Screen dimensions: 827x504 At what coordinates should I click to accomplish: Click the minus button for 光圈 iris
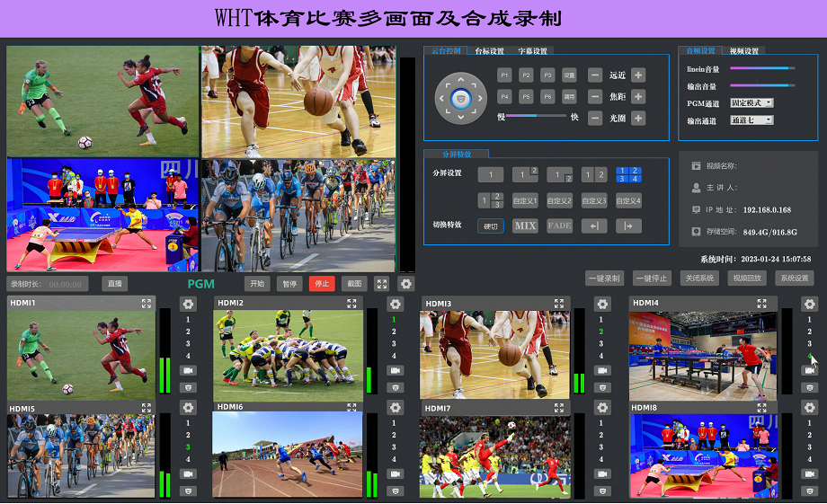[595, 119]
